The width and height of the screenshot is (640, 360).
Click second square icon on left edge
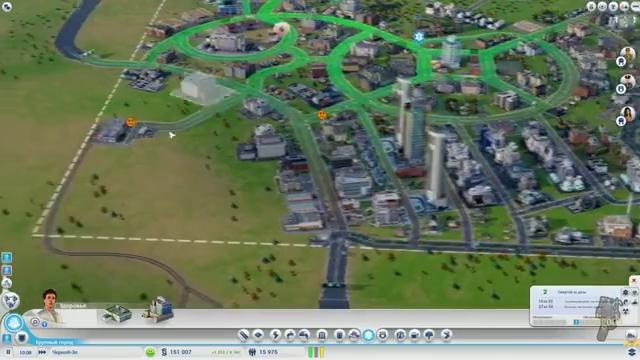click(7, 270)
